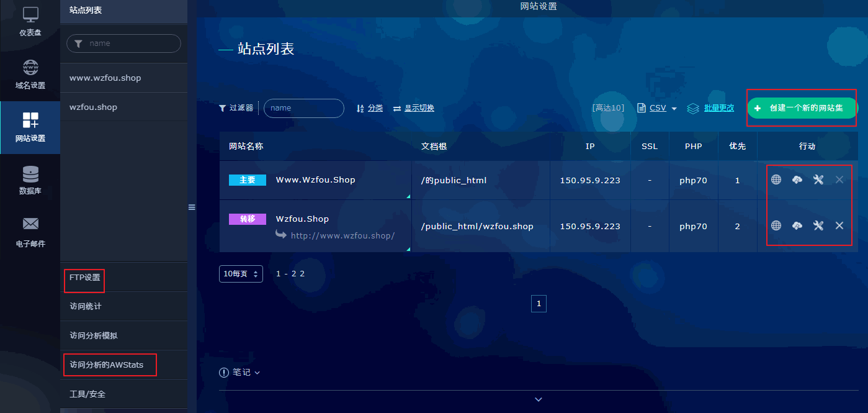
Task: Click the 文档根 column header
Action: tap(434, 147)
